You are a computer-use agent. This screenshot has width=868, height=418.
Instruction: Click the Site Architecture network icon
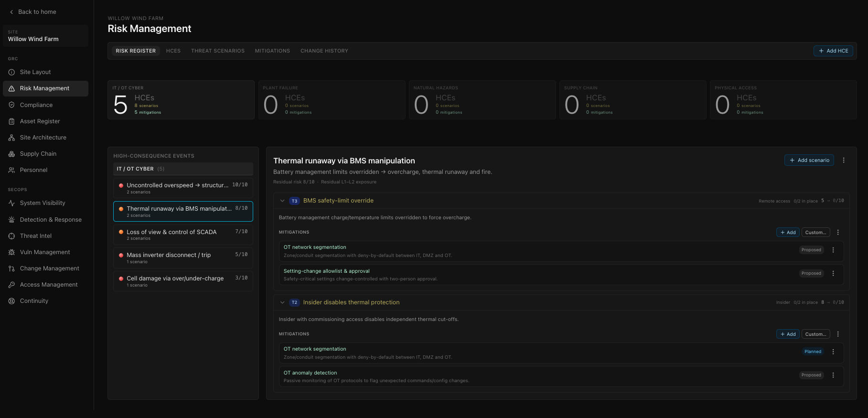(11, 138)
